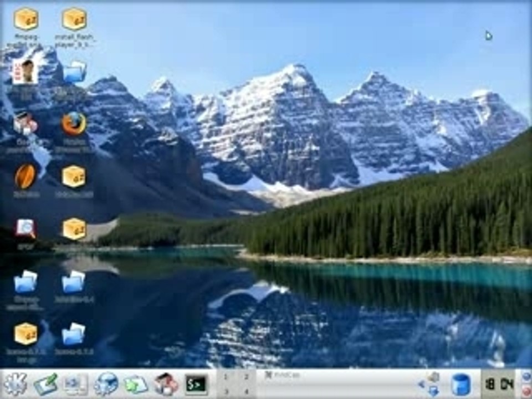Switch to virtual desktop 2 in the pager
Screen dimensions: 532x399
247,377
